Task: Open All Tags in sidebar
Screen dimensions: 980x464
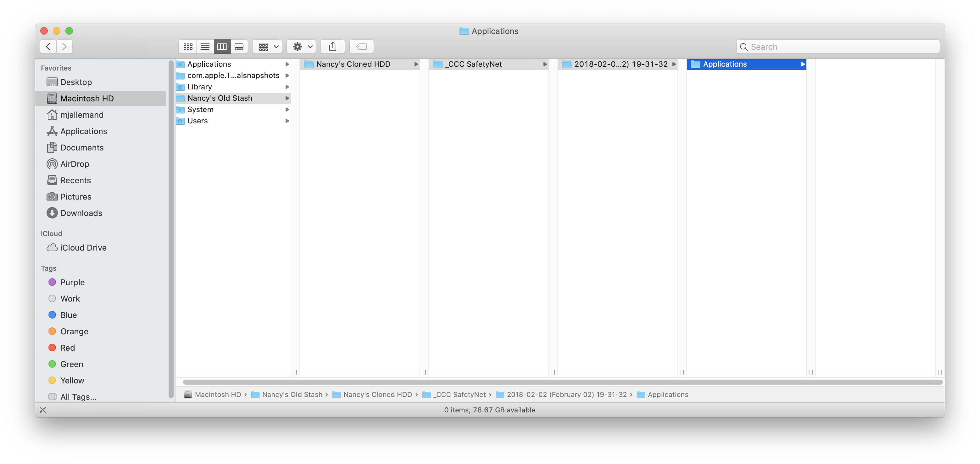Action: pyautogui.click(x=78, y=397)
